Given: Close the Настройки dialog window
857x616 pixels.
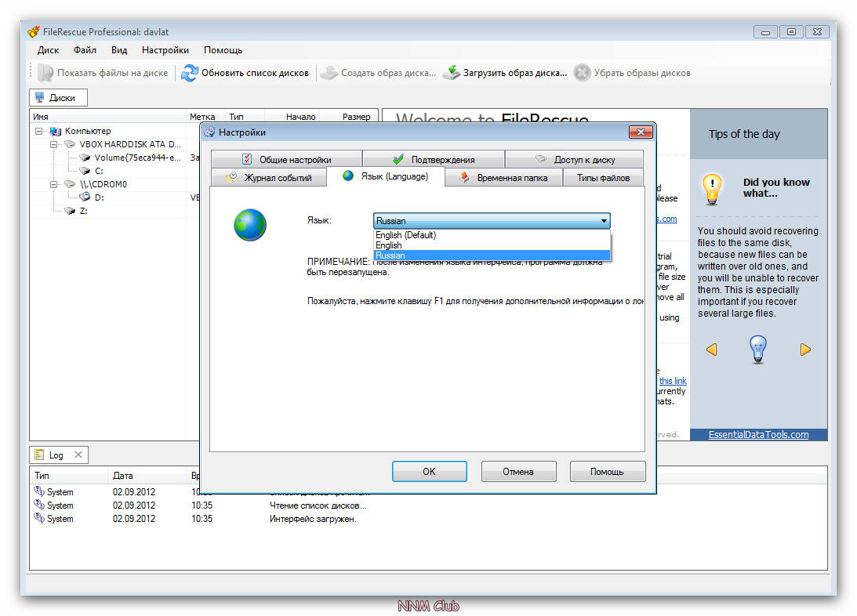Looking at the screenshot, I should pos(641,132).
